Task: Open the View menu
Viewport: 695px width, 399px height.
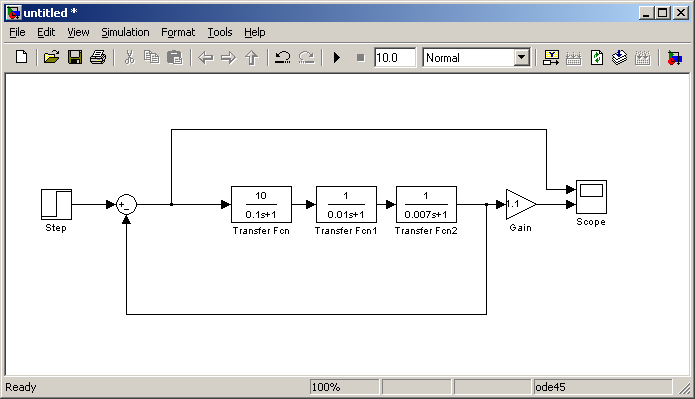Action: (78, 32)
